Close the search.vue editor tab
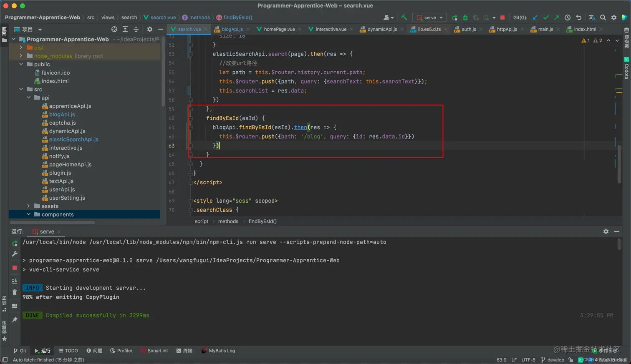 206,29
